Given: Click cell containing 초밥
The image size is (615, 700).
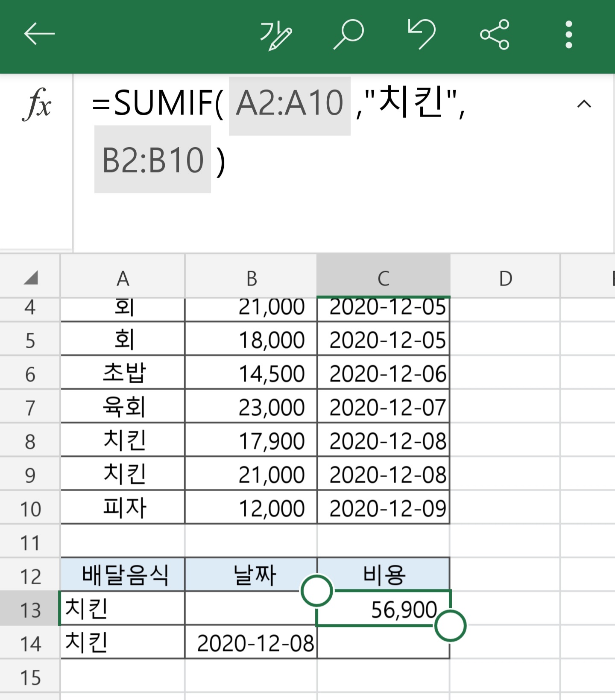Looking at the screenshot, I should pyautogui.click(x=123, y=373).
